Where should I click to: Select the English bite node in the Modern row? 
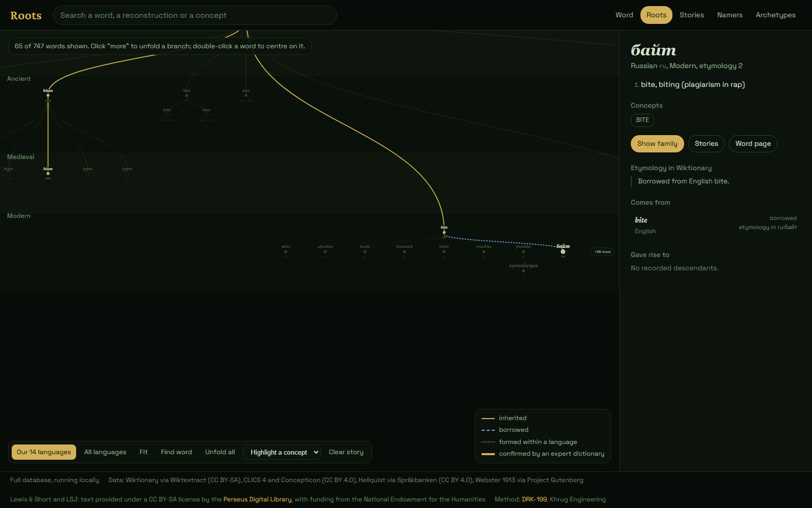(x=444, y=232)
